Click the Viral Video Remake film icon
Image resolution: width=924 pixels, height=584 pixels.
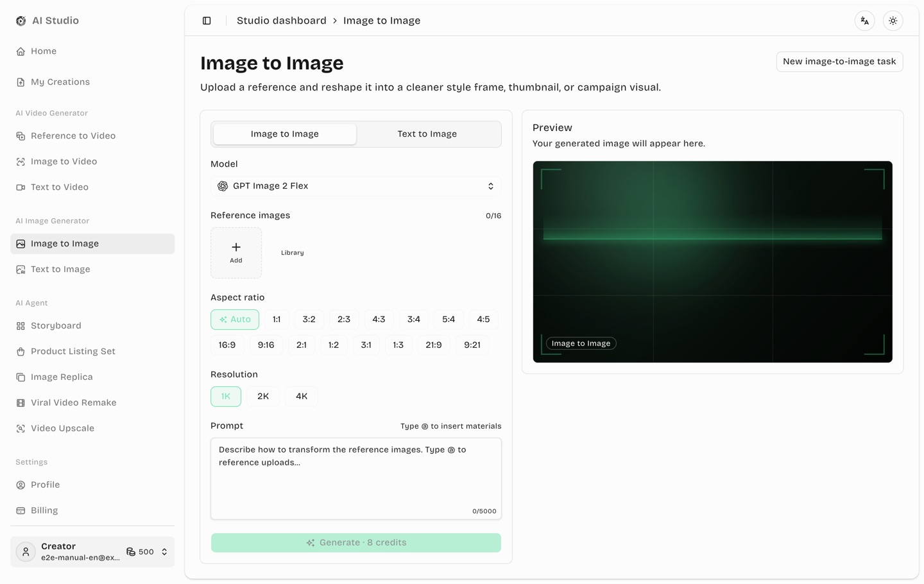21,403
